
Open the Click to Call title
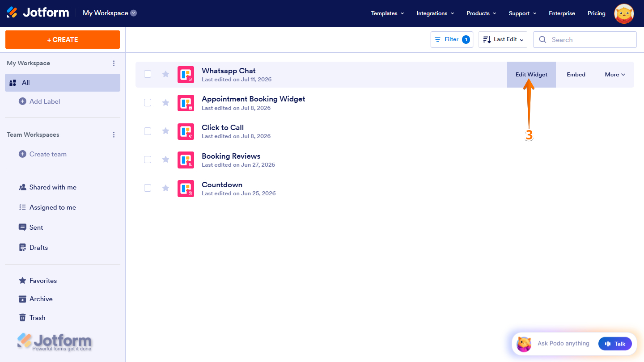(x=223, y=127)
